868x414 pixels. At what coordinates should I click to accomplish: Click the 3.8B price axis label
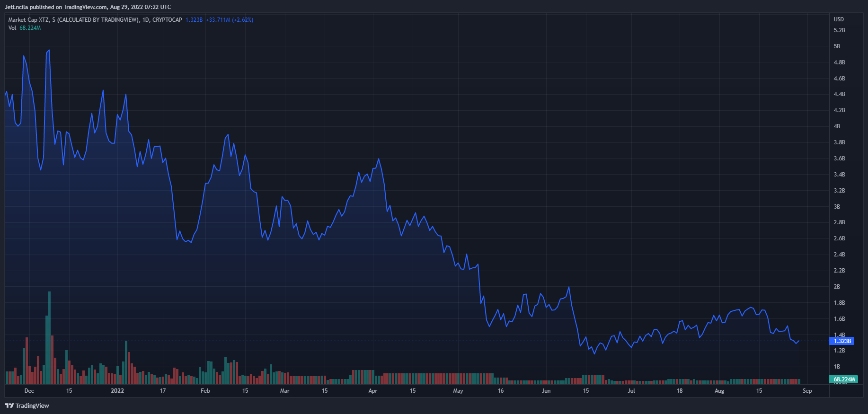(x=839, y=142)
